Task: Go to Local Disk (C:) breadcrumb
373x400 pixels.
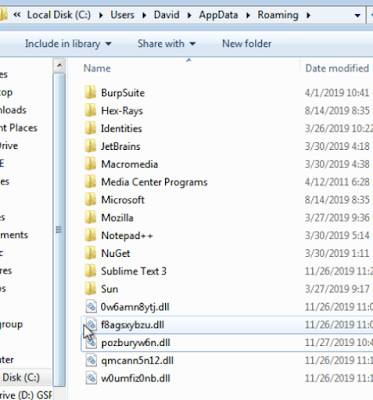Action: pyautogui.click(x=59, y=15)
